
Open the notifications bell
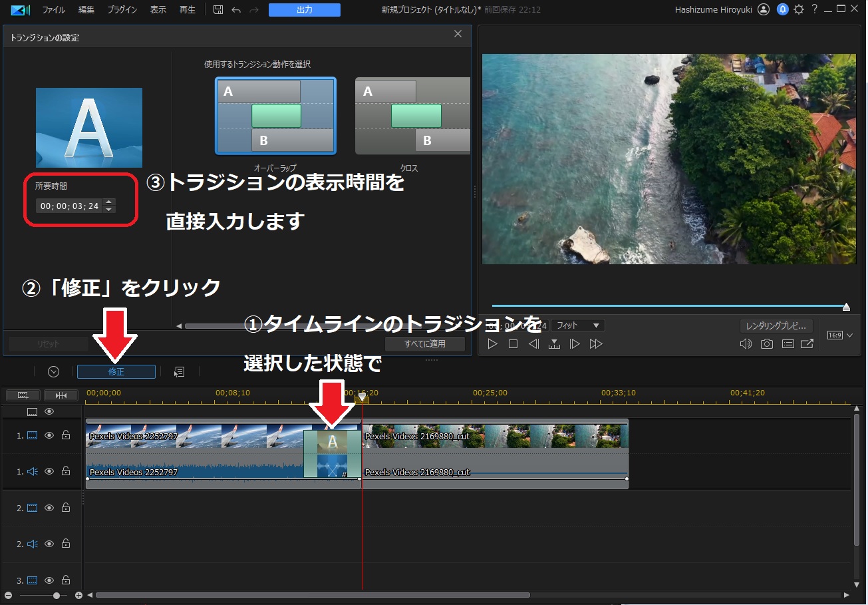pyautogui.click(x=783, y=10)
